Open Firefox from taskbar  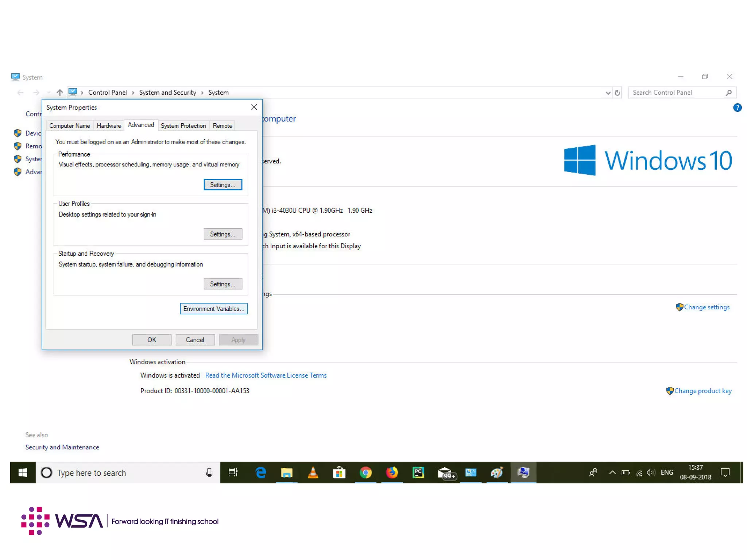click(x=392, y=472)
